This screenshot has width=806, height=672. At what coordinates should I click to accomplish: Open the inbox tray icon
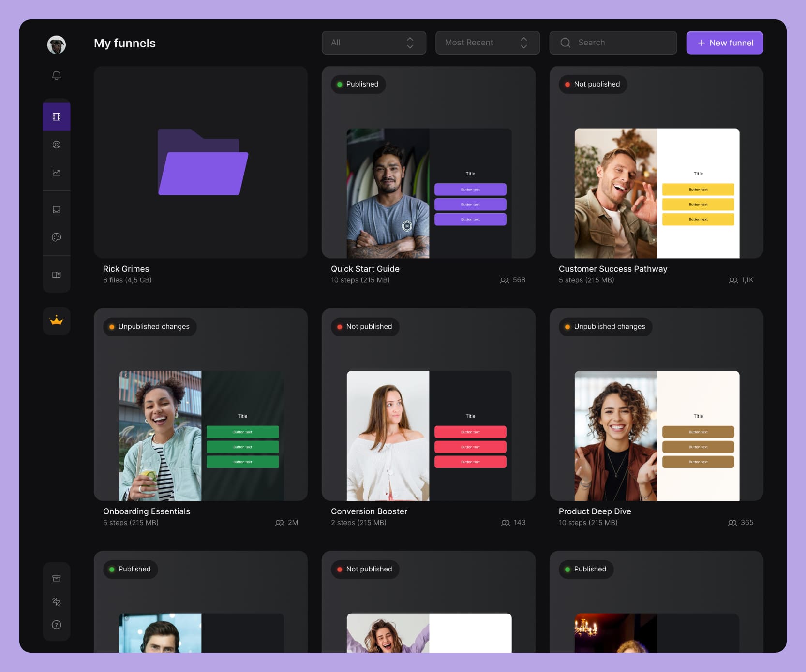click(x=57, y=209)
